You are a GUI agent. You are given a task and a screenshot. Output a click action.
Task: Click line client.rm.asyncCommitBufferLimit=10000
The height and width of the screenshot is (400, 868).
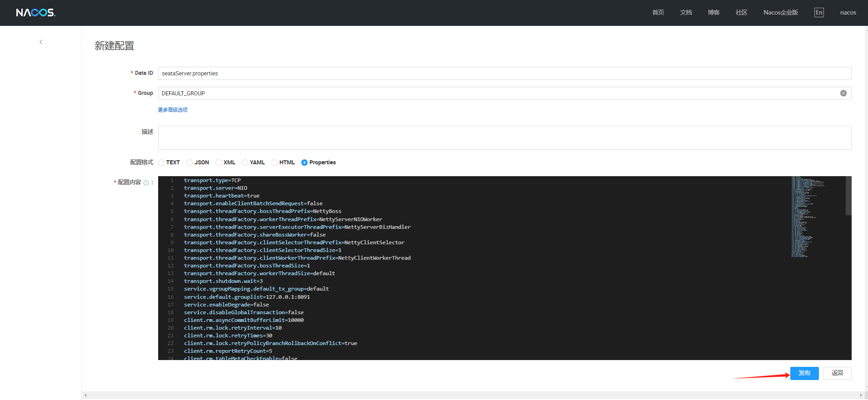pos(244,320)
